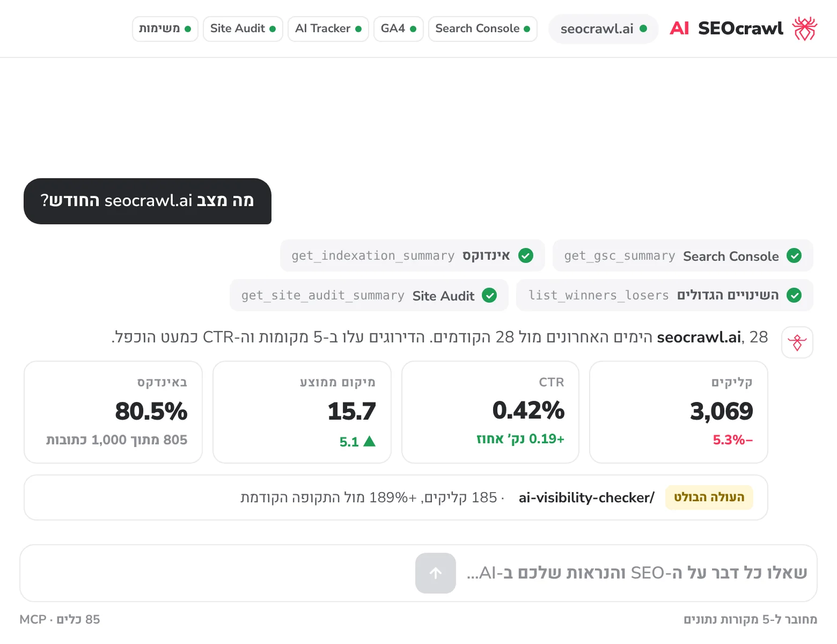Open the קליקים 3,069 metric card

(679, 412)
